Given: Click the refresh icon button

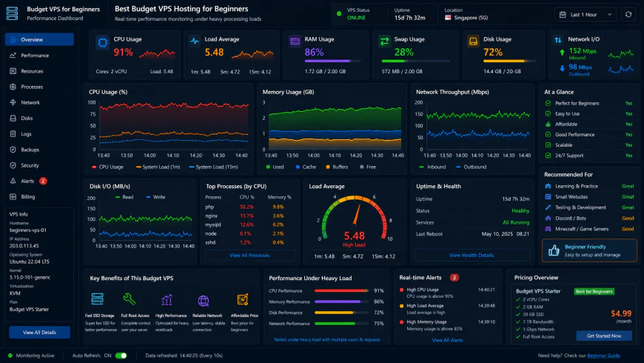Looking at the screenshot, I should click(x=628, y=14).
